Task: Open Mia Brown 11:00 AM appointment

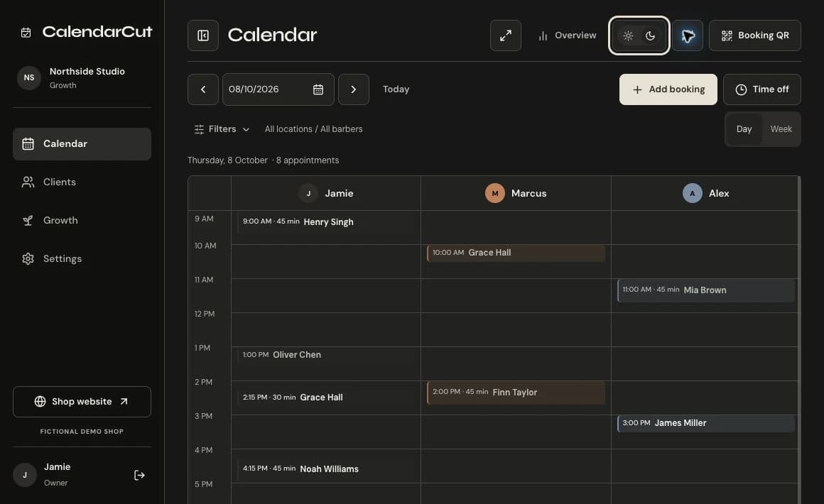Action: click(706, 290)
